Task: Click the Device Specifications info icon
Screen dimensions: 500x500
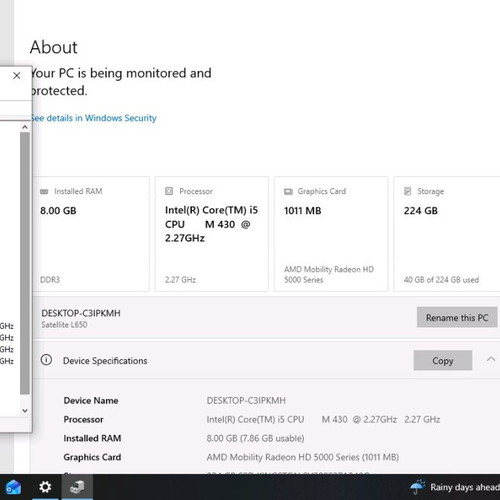Action: [x=46, y=360]
